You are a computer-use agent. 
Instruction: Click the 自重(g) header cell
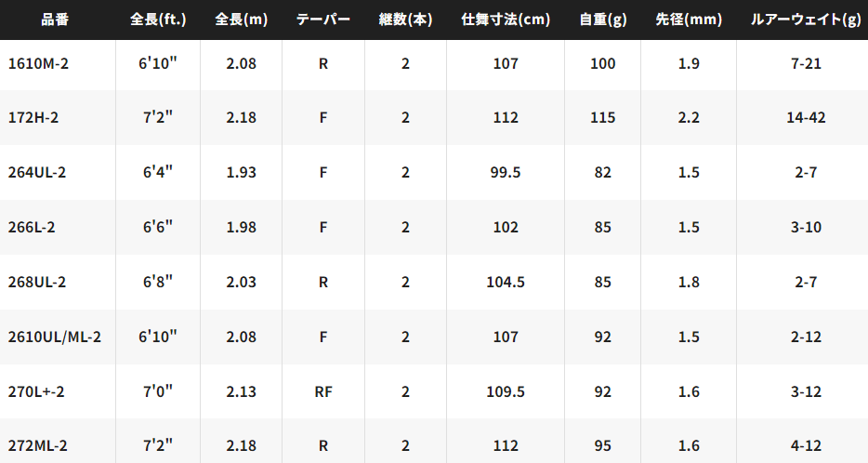click(603, 20)
